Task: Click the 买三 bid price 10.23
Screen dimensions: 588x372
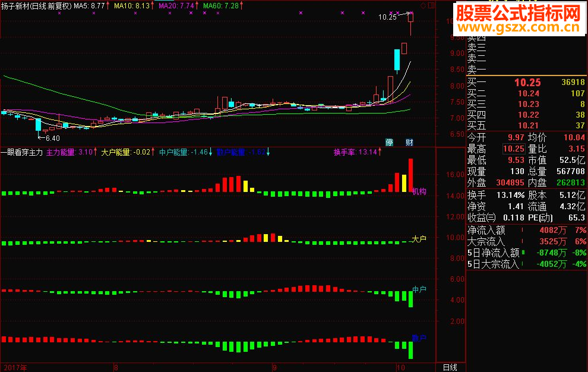Action: (x=529, y=104)
